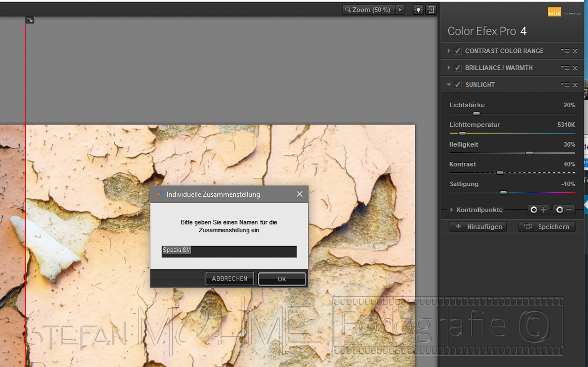Screen dimensions: 588x367
Task: Click the CONTRAST COLOR RANGE label
Action: coord(504,51)
